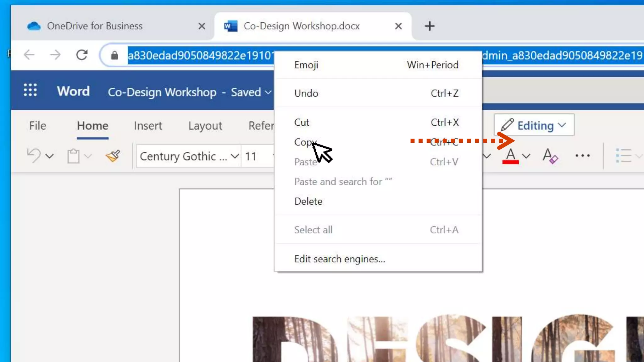Reload the page with refresh icon
The width and height of the screenshot is (644, 362).
82,55
